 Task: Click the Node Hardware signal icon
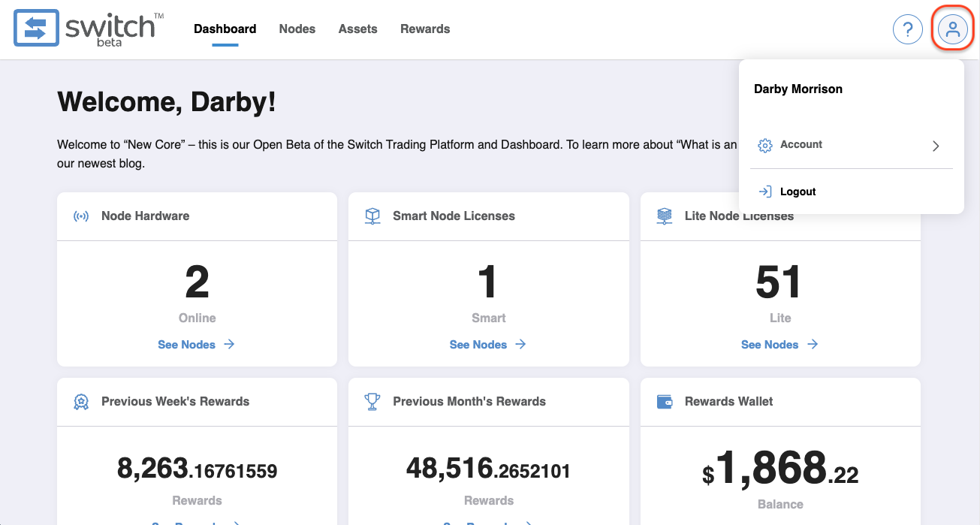pos(80,216)
